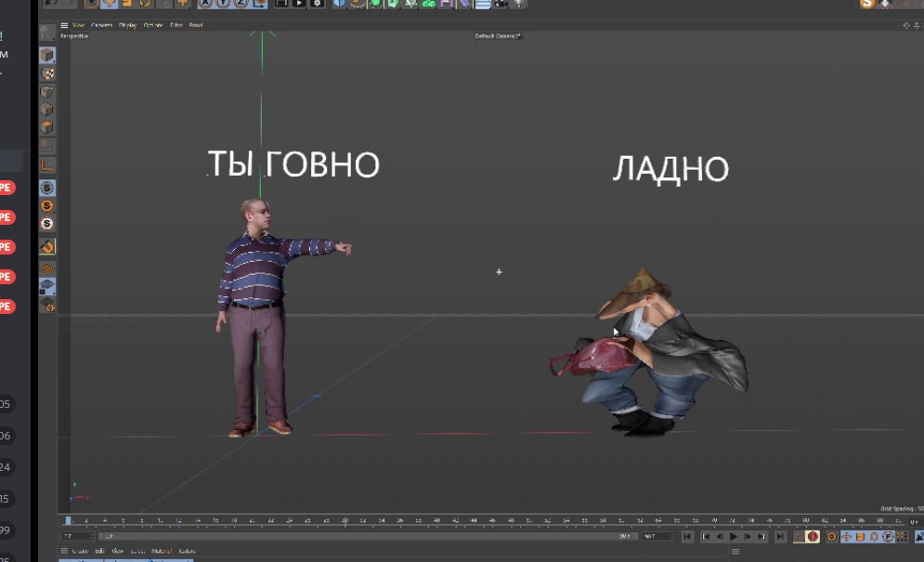Screen dimensions: 924x562
Task: Go to the start of the animation
Action: [688, 537]
